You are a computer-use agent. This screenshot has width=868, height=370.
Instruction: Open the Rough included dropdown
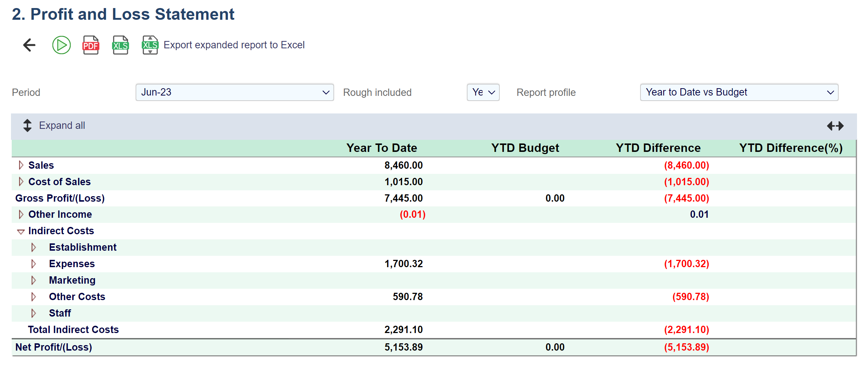click(483, 92)
